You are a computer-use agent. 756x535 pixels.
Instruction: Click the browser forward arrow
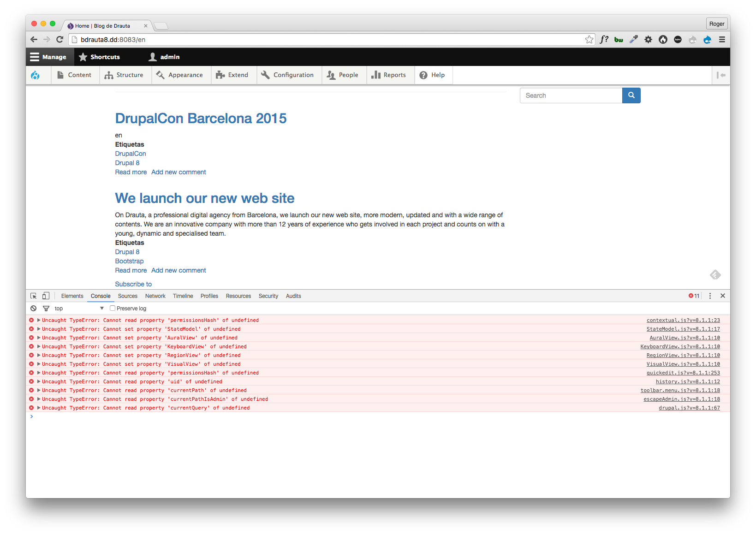point(47,40)
